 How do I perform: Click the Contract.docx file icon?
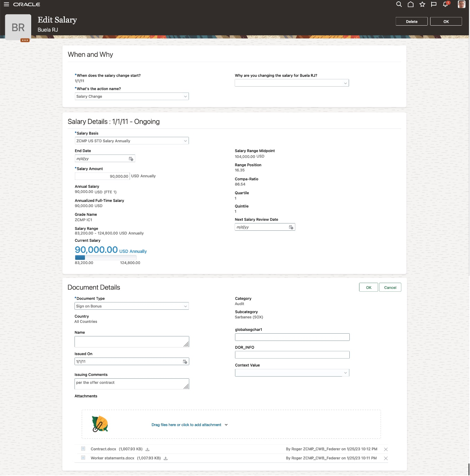(x=83, y=449)
